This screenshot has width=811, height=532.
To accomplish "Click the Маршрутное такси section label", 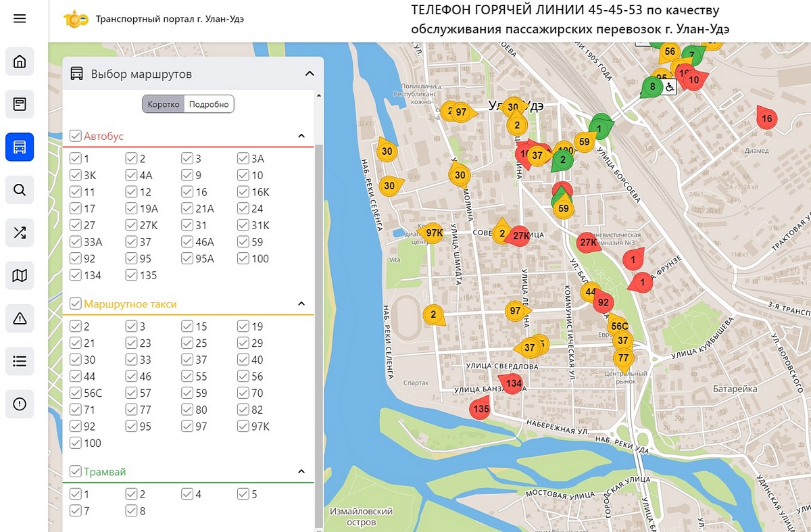I will point(130,304).
